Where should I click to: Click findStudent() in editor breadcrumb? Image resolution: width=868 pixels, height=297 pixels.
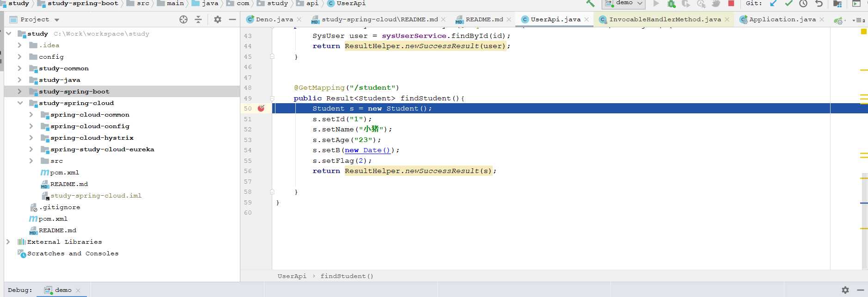tap(347, 276)
